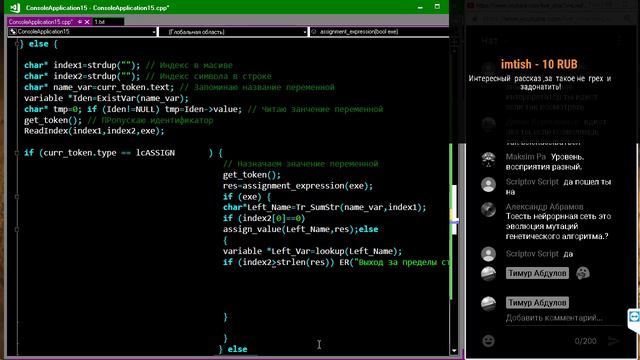Image resolution: width=640 pixels, height=360 pixels.
Task: Click the 'res=assignment_expression(exe);' line
Action: pyautogui.click(x=298, y=186)
